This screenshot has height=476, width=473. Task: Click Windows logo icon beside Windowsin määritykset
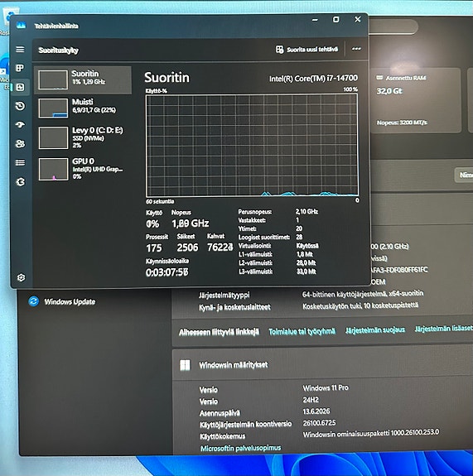[185, 365]
